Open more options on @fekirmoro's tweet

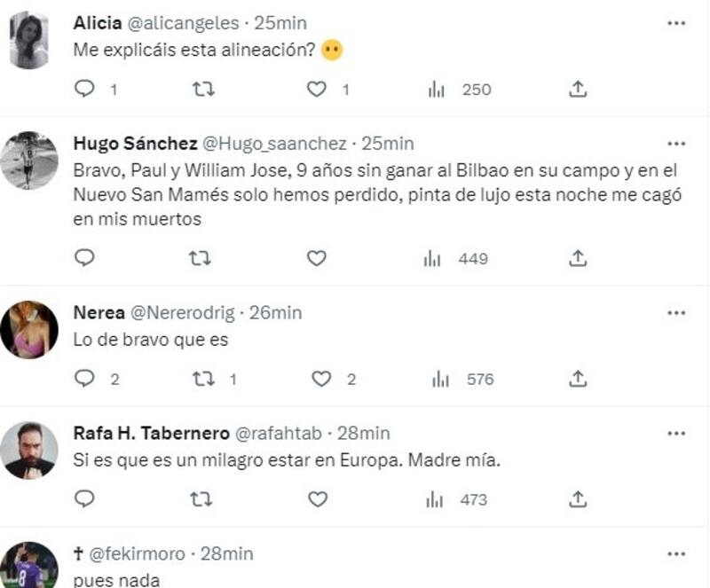tap(676, 554)
